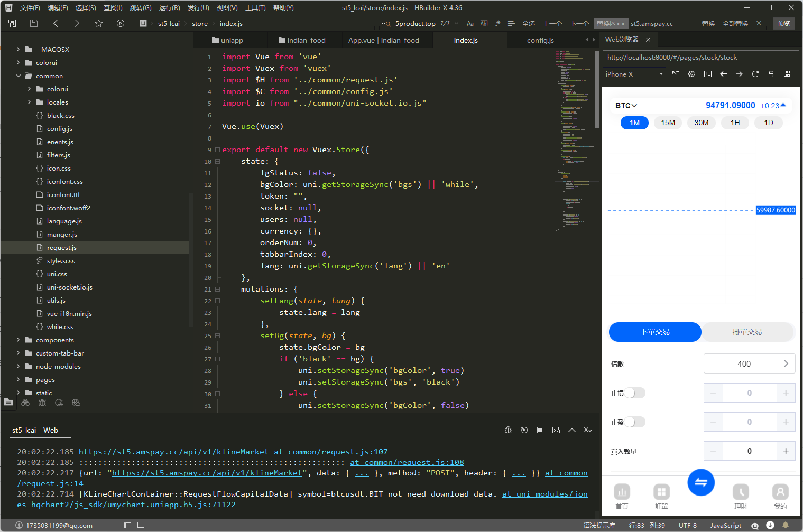Collapse the common folder
The image size is (803, 532).
click(19, 76)
